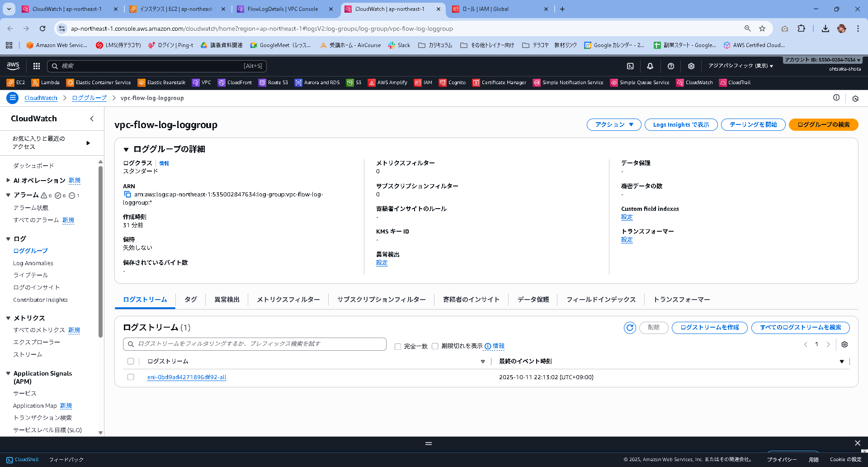The image size is (868, 467).
Task: Collapse the ロググループの詳細 section
Action: point(126,149)
